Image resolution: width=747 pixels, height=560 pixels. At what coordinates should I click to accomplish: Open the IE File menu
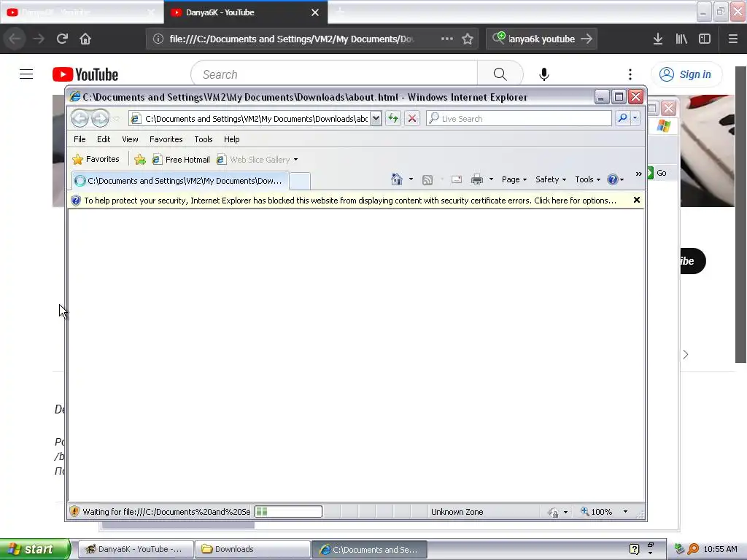[80, 139]
